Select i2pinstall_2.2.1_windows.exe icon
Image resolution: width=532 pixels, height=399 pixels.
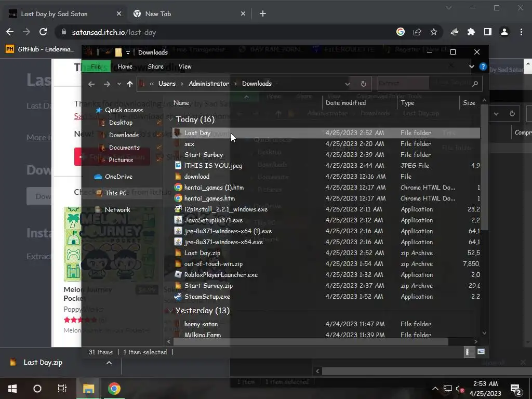tap(178, 209)
